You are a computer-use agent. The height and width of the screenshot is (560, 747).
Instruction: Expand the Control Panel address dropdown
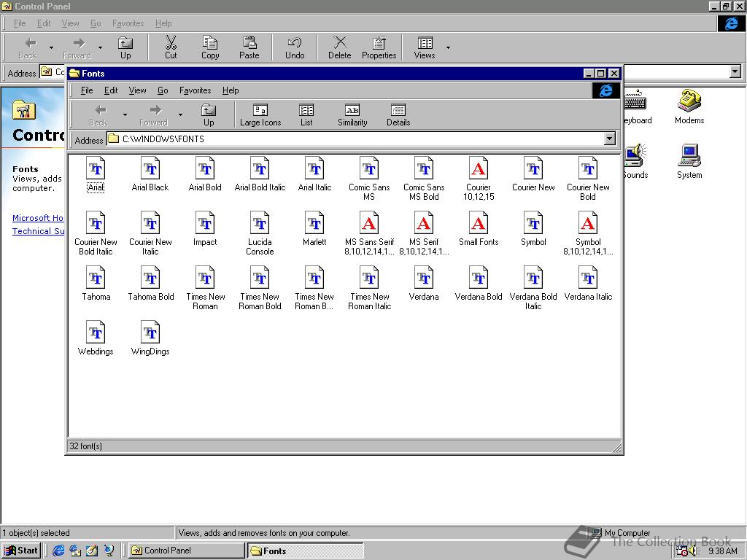click(735, 72)
